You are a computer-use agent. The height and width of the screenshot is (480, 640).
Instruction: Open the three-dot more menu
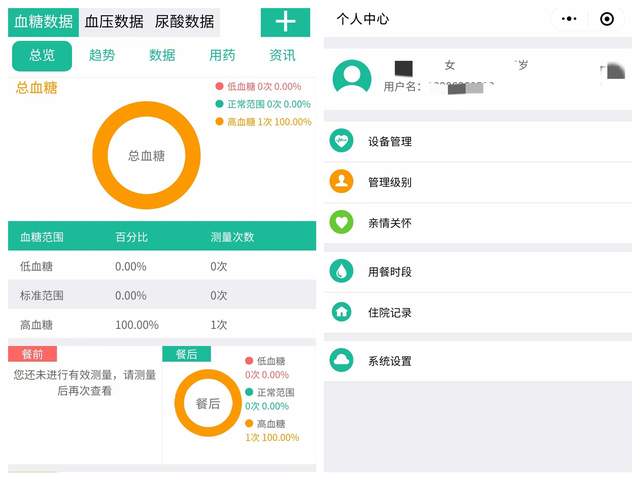[x=569, y=19]
